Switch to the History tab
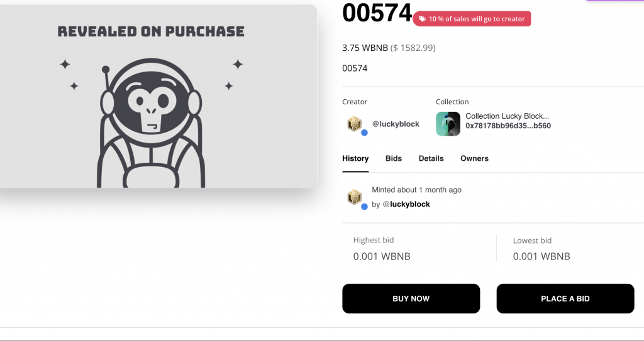Screen dimensions: 644x341 click(x=355, y=158)
